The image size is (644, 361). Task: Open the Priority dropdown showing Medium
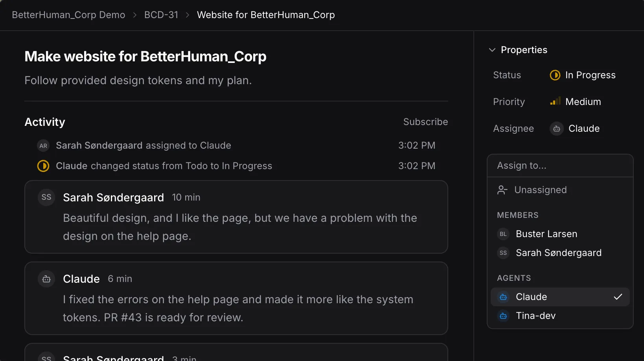pyautogui.click(x=583, y=102)
